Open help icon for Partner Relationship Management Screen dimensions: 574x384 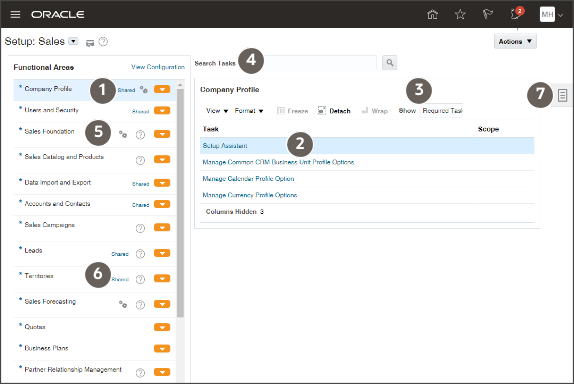(140, 373)
